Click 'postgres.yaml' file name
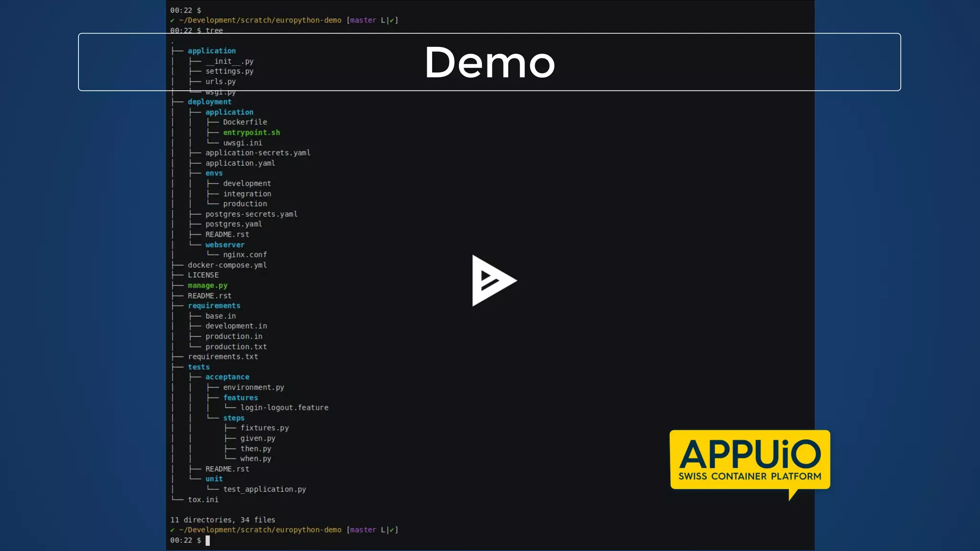Image resolution: width=980 pixels, height=551 pixels. click(x=234, y=224)
